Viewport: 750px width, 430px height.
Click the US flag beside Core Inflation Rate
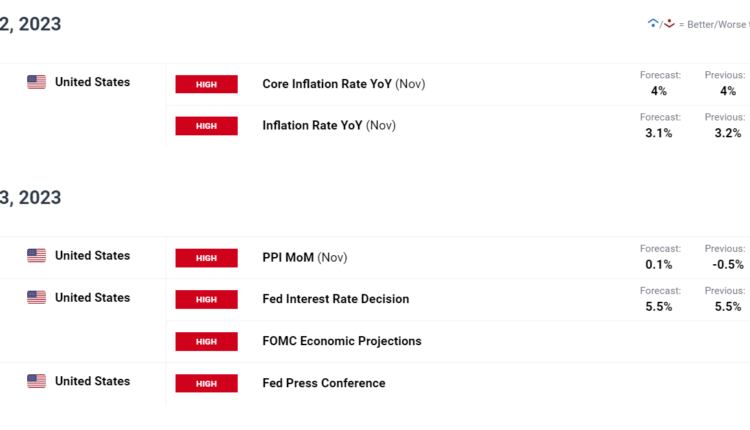coord(36,82)
